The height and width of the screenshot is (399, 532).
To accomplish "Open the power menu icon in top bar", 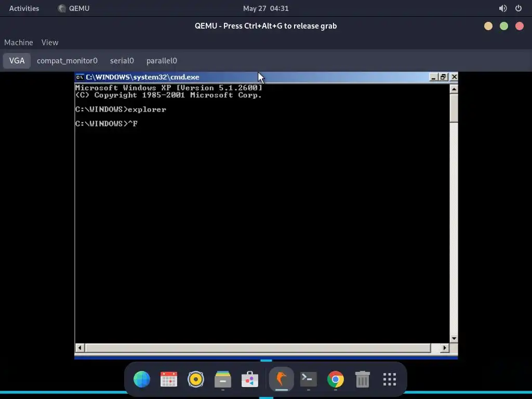I will 518,8.
